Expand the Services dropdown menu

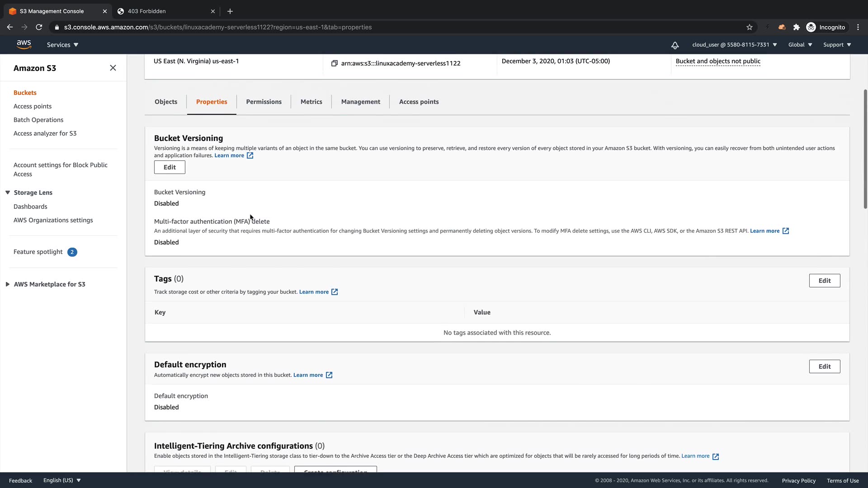62,45
